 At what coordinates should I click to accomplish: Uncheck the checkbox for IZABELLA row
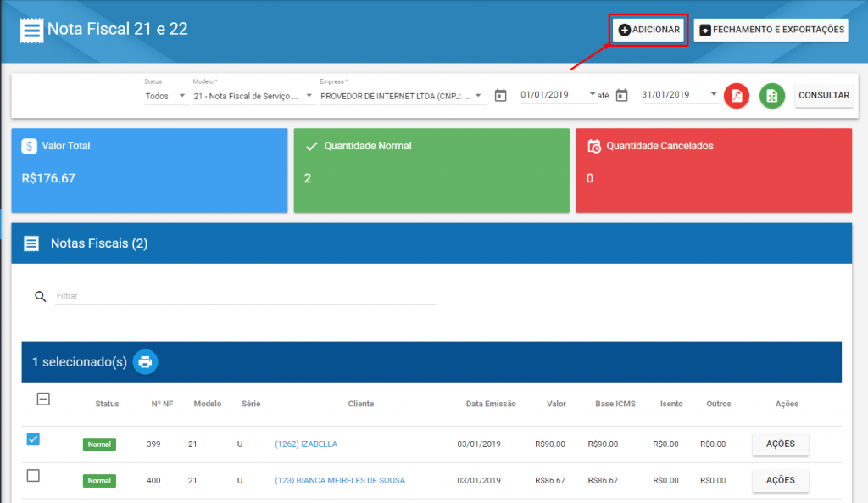click(33, 439)
